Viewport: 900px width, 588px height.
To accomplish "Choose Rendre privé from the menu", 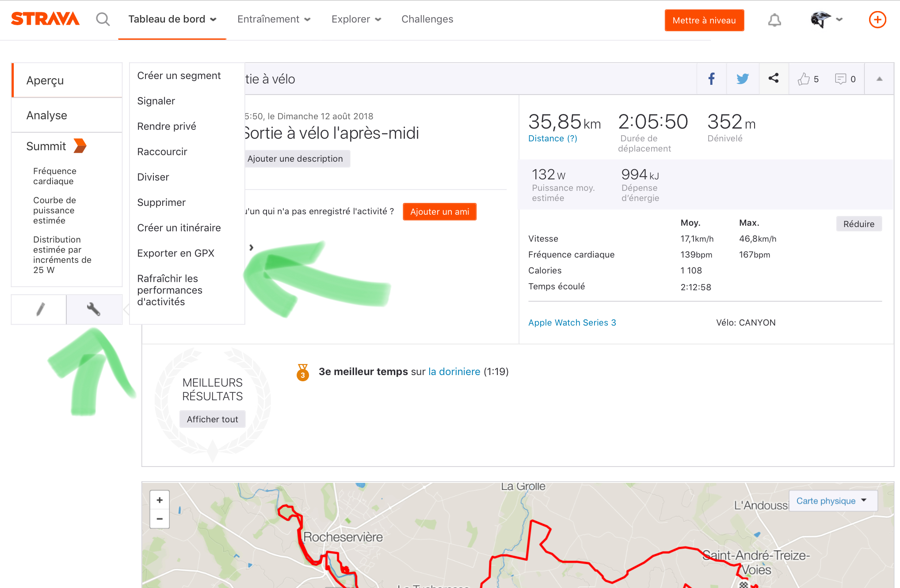I will [166, 126].
